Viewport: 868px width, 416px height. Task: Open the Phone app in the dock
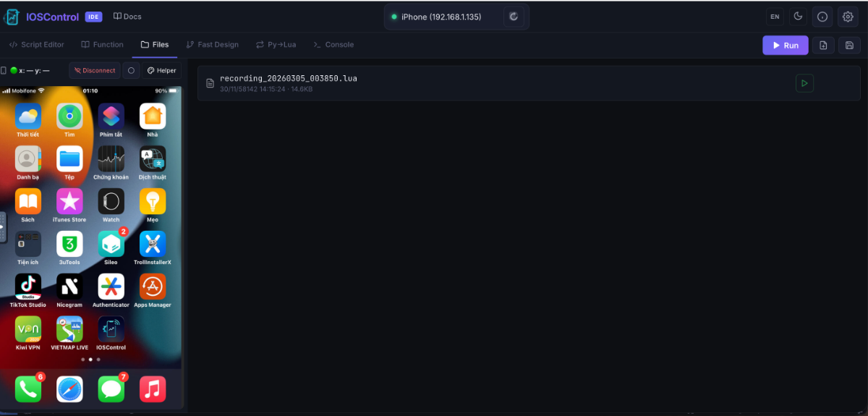27,389
